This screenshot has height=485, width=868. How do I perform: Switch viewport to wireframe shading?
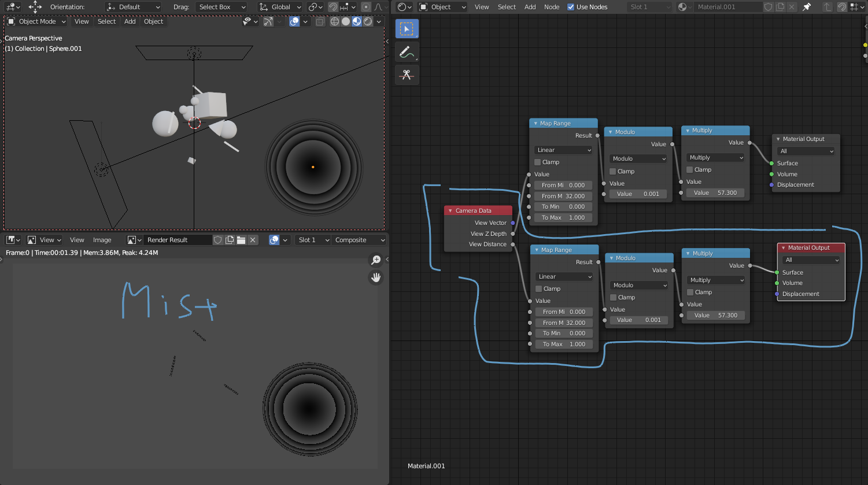335,21
